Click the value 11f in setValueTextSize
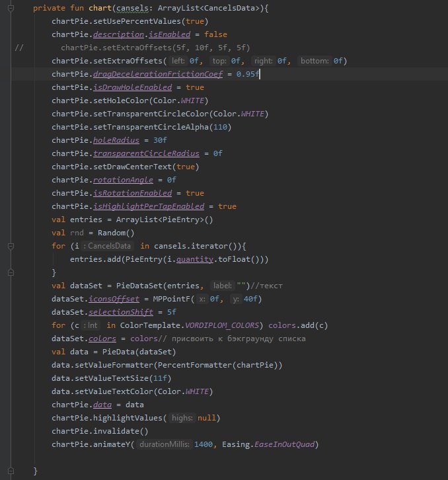 coord(160,378)
